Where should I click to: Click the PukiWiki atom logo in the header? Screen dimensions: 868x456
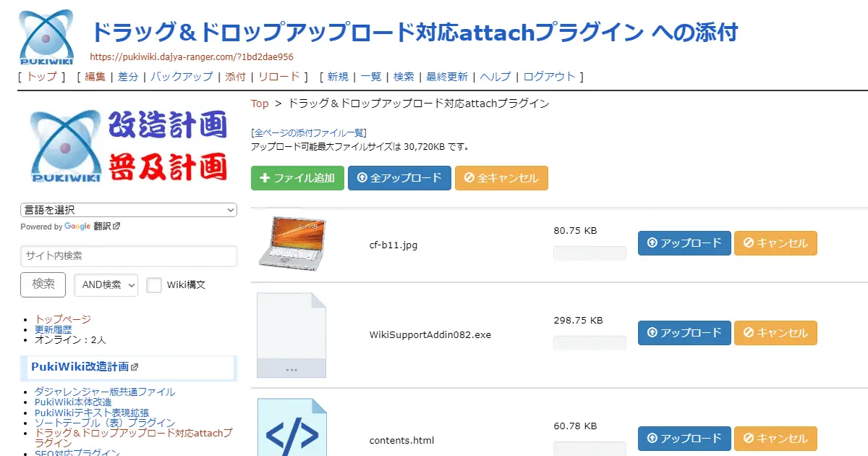click(45, 36)
